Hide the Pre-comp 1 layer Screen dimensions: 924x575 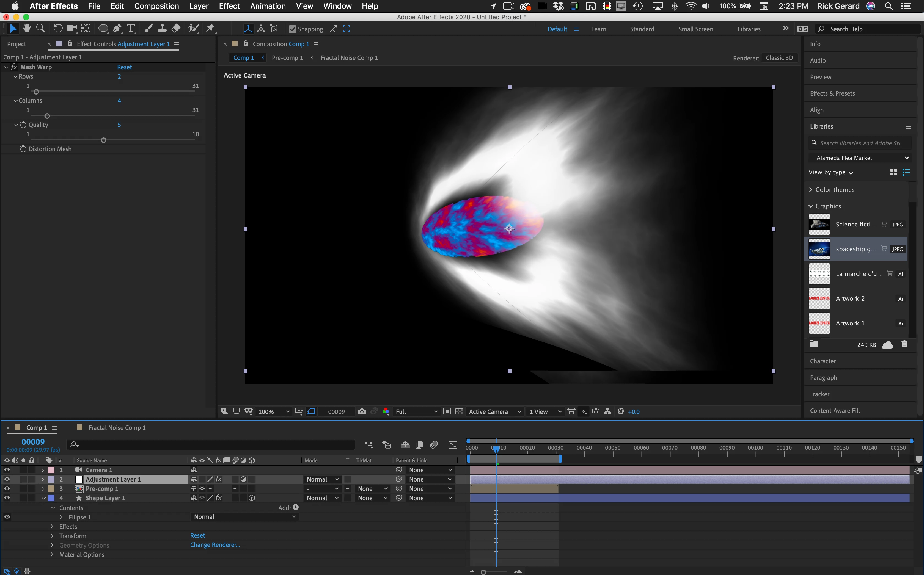[x=7, y=489]
